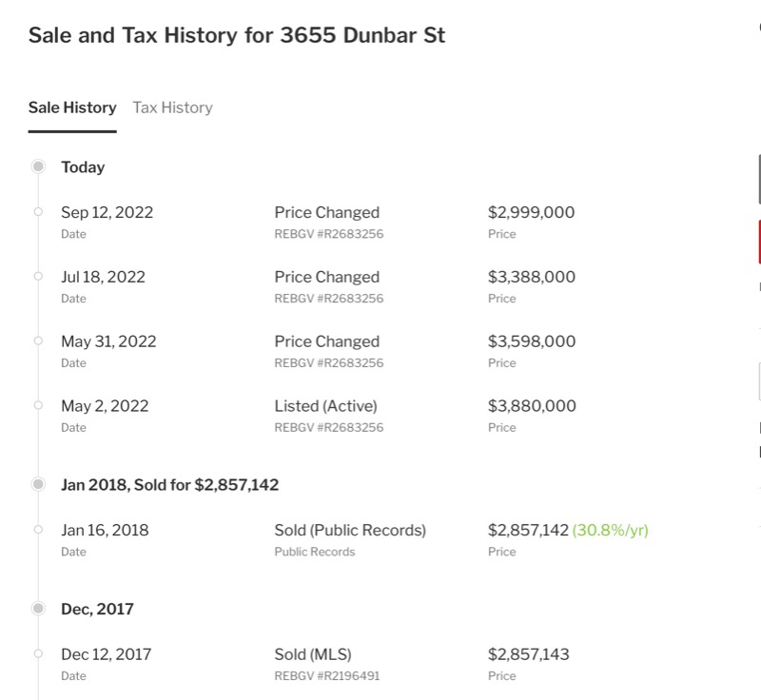Select the Jul 18, 2022 timeline dot
Screen dimensions: 761x700
point(38,277)
